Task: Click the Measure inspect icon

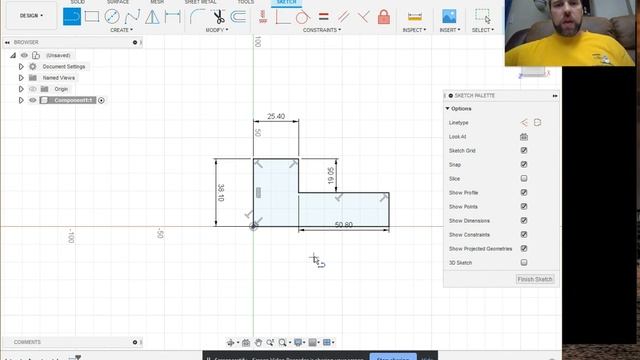Action: 415,17
